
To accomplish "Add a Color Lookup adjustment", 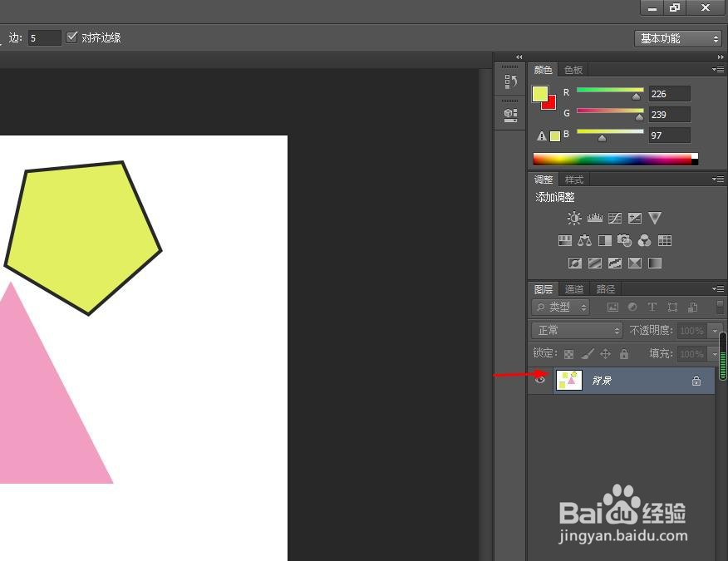I will pos(665,240).
